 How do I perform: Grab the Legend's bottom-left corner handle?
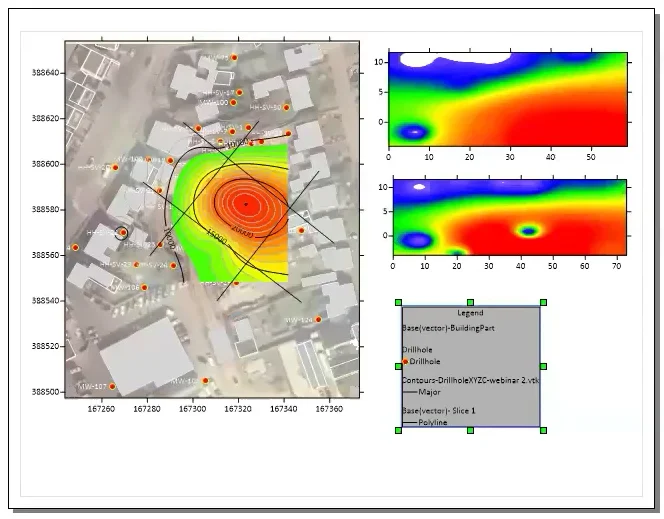click(x=398, y=430)
